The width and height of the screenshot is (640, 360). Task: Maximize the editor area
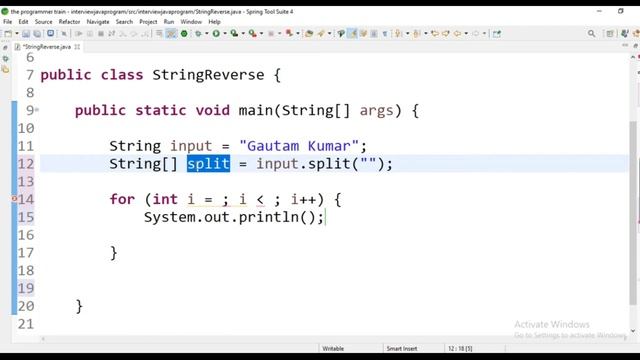[x=636, y=45]
